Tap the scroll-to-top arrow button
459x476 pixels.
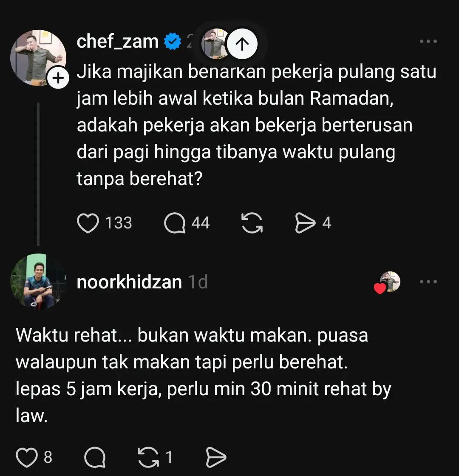point(242,44)
